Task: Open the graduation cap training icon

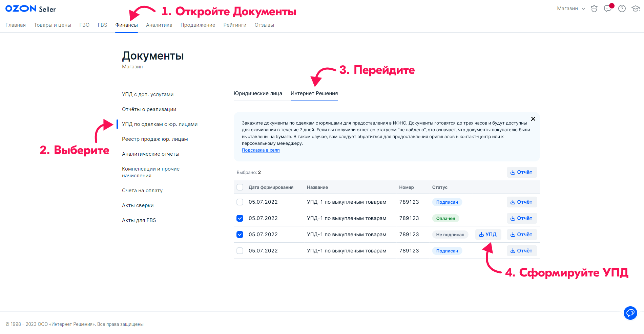Action: (x=636, y=9)
